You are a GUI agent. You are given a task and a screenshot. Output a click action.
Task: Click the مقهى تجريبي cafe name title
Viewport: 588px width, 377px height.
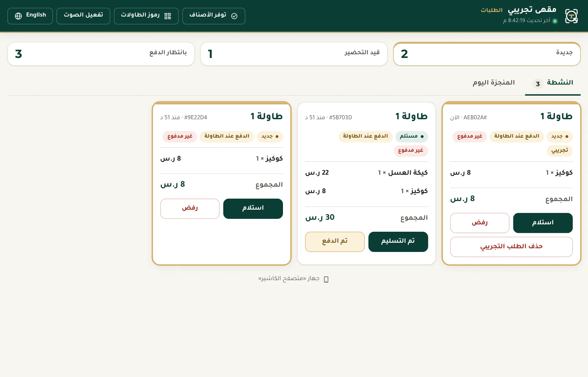[x=532, y=10]
